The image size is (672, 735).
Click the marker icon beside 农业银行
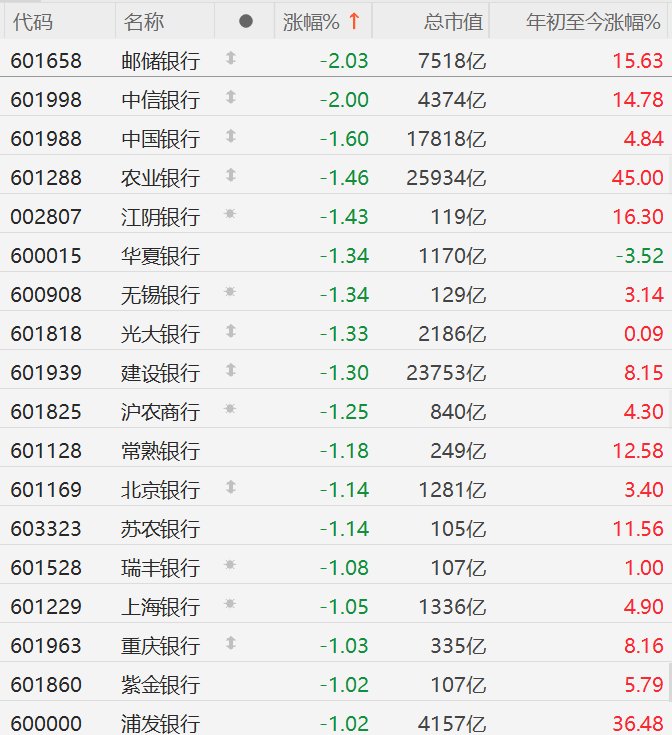pos(230,175)
